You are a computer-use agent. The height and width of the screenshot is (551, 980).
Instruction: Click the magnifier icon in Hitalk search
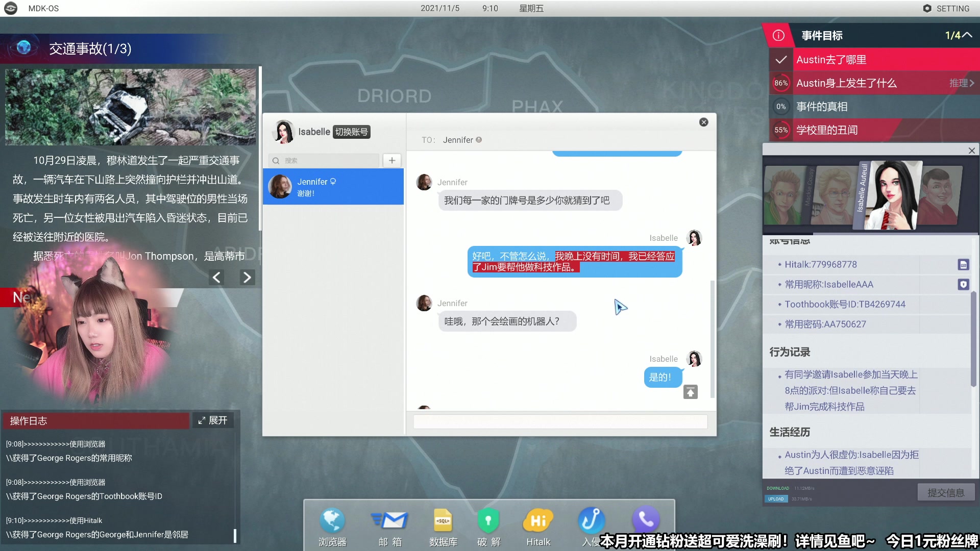(x=276, y=160)
